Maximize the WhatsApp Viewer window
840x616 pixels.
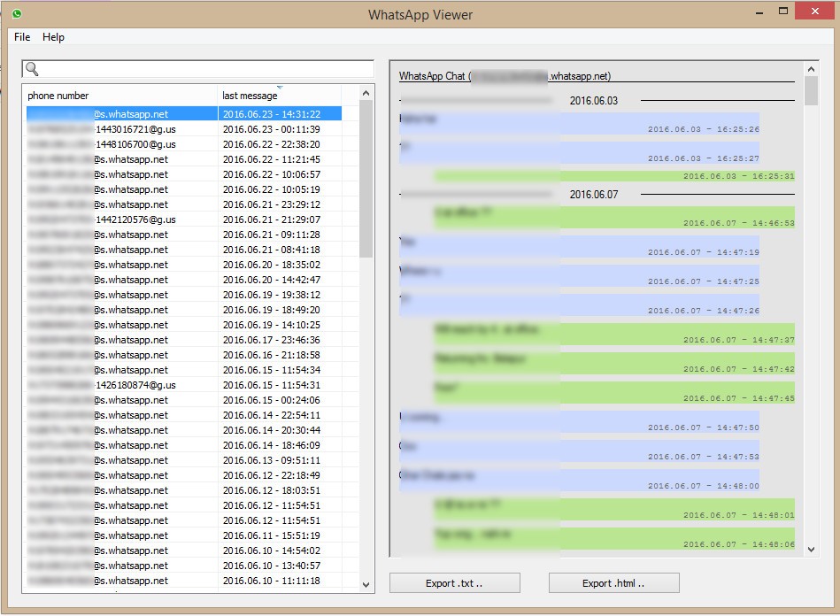pos(783,12)
